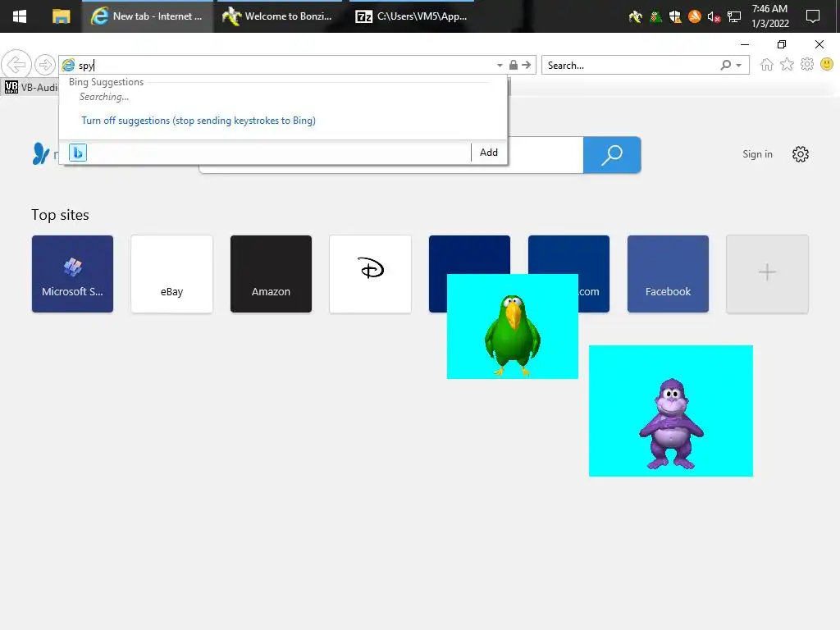Click the blue page search magnifier button
The image size is (840, 630).
click(x=612, y=155)
